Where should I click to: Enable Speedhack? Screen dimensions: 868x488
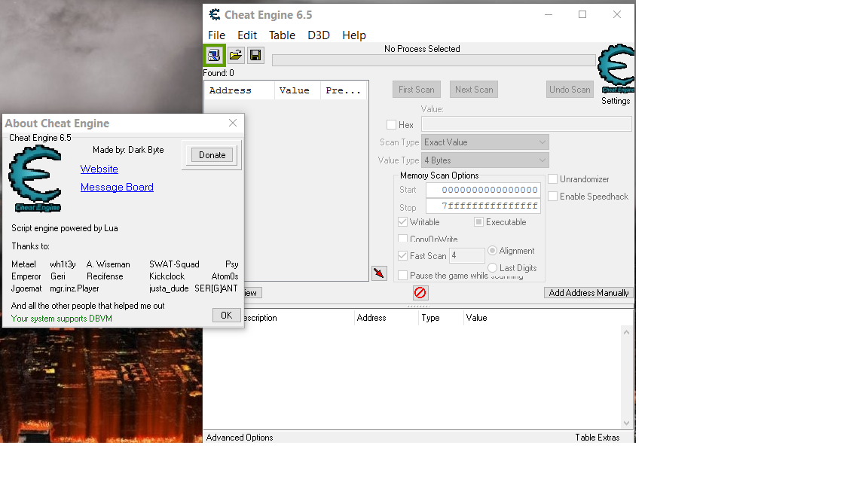pos(551,196)
